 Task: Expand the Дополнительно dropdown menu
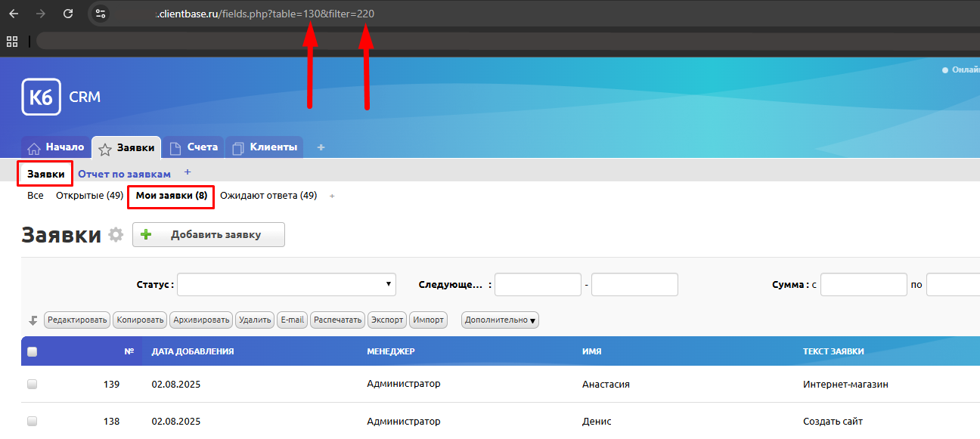point(500,320)
